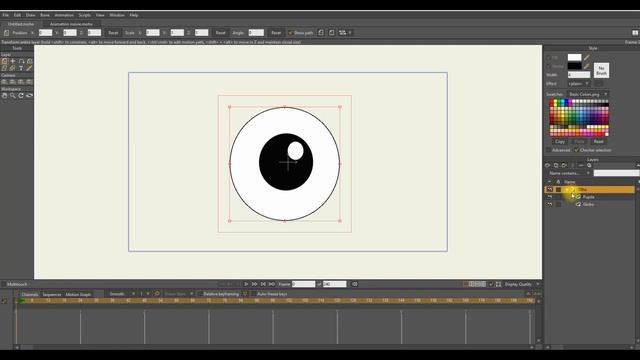Click the step forward one frame button
Image resolution: width=640 pixels, height=360 pixels.
(254, 284)
